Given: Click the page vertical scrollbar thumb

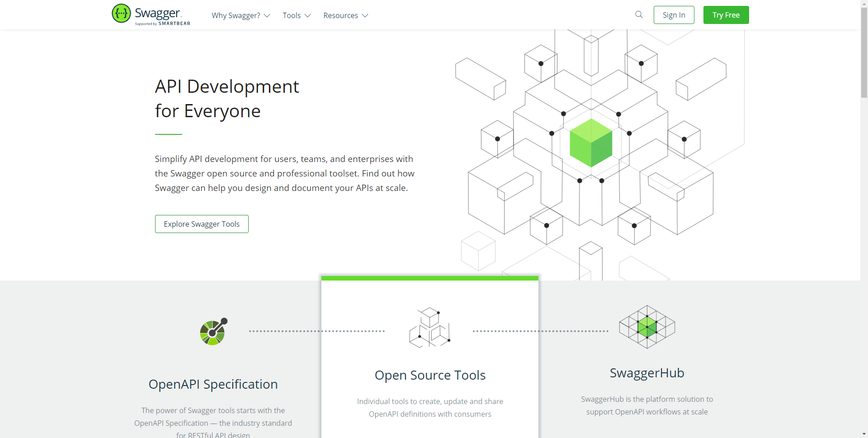Looking at the screenshot, I should (x=864, y=52).
